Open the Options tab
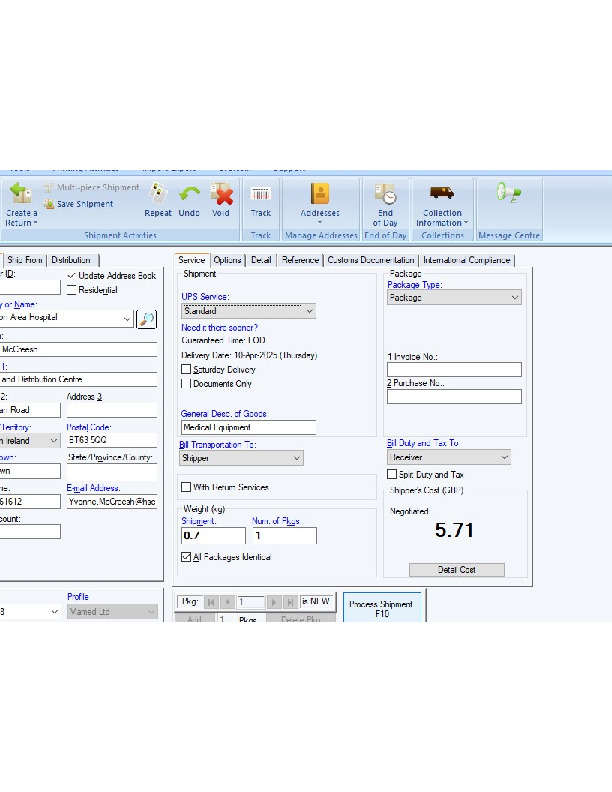The width and height of the screenshot is (612, 792). click(228, 260)
